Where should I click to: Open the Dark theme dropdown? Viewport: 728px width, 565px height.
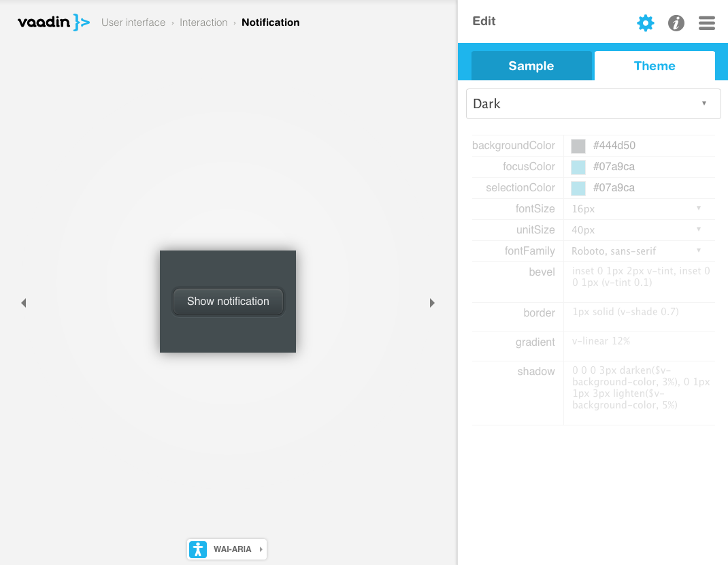pyautogui.click(x=593, y=103)
